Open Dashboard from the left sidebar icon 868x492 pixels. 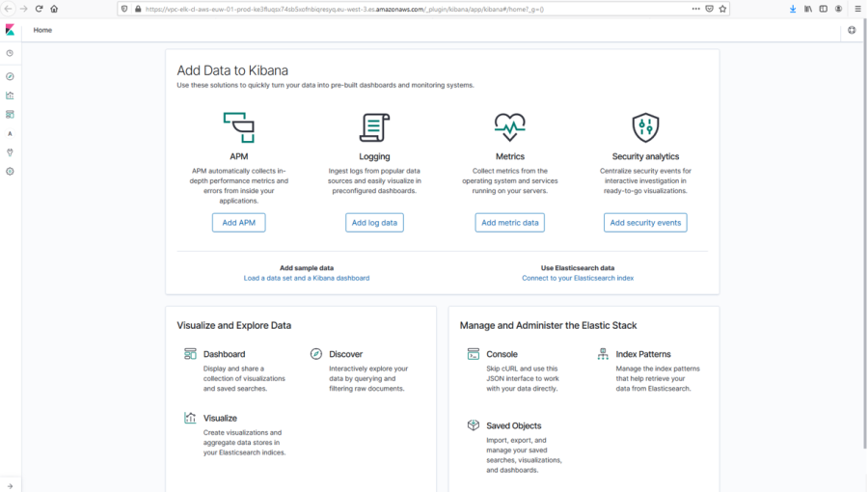[10, 114]
